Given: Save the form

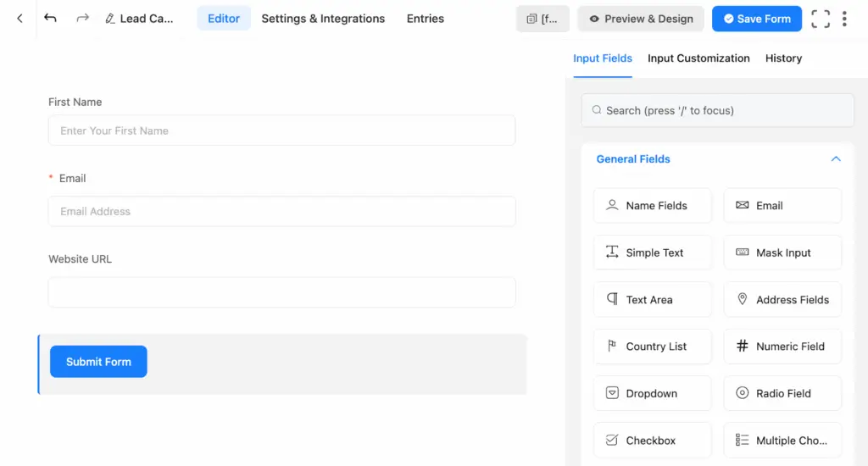Looking at the screenshot, I should click(757, 19).
